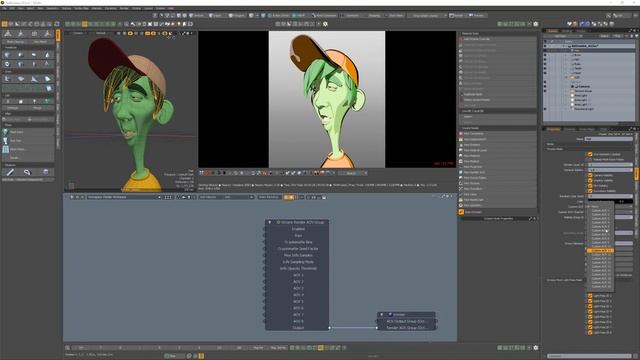Viewport: 640px width, 360px height.
Task: Click the AOV 1 channel on the node
Action: 298,275
